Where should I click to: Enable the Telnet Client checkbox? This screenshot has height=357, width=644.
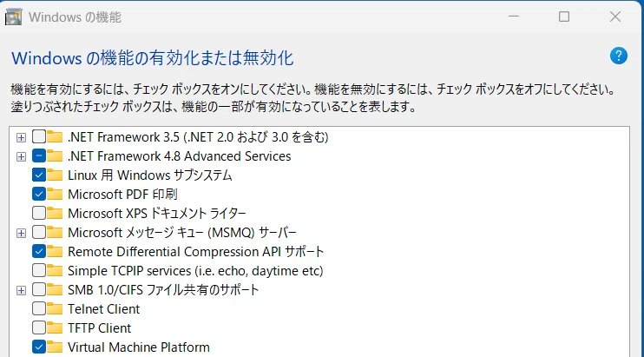tap(39, 308)
